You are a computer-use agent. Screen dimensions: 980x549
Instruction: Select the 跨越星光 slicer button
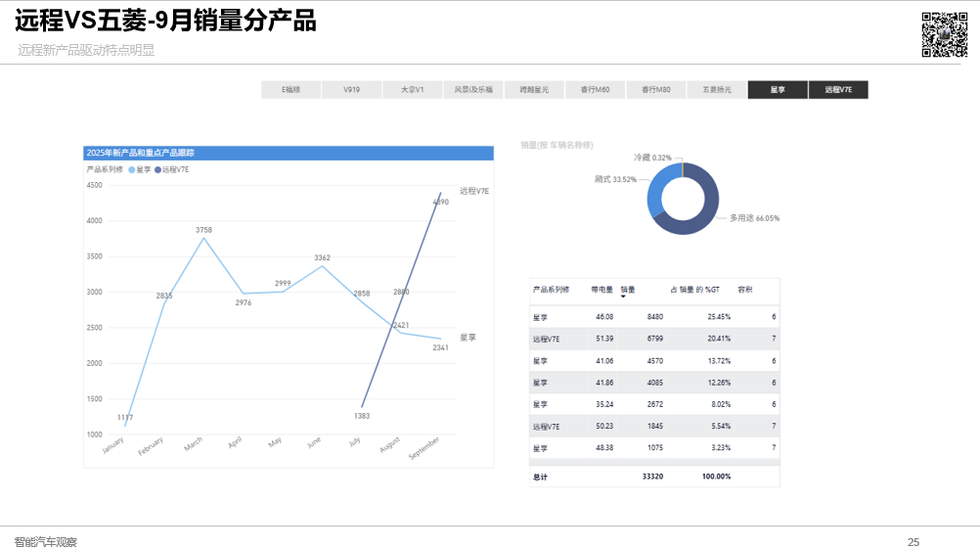coord(534,89)
